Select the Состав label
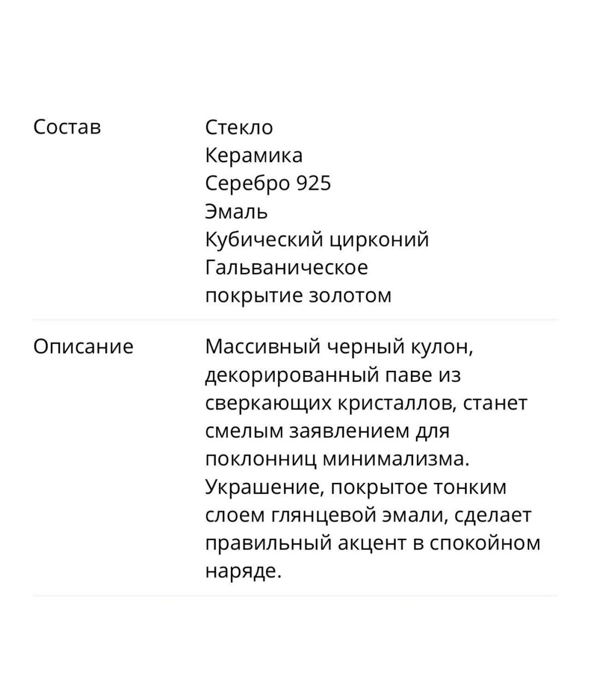 (x=67, y=127)
